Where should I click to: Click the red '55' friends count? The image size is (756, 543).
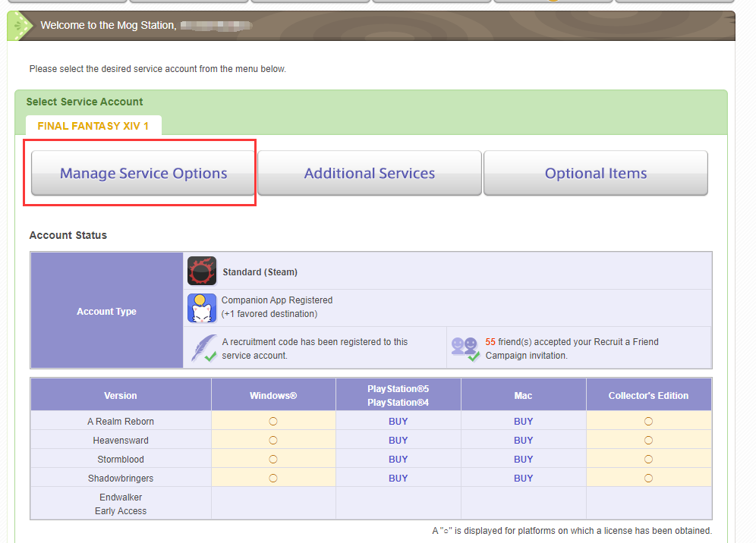pyautogui.click(x=490, y=341)
